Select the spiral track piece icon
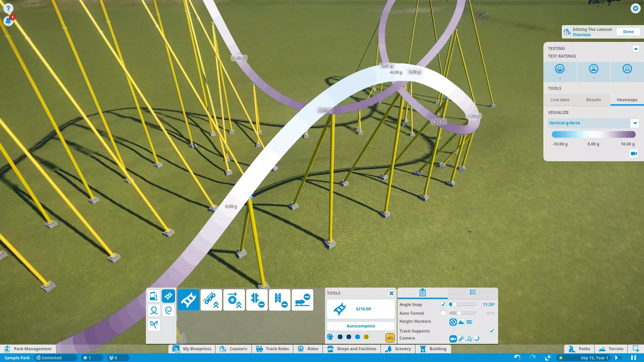The image size is (644, 362). coord(168,310)
